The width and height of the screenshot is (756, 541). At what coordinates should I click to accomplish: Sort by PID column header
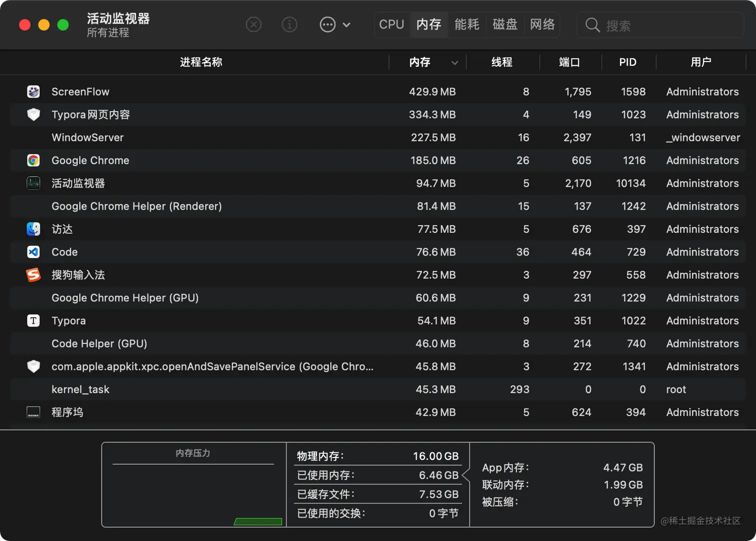click(x=627, y=62)
